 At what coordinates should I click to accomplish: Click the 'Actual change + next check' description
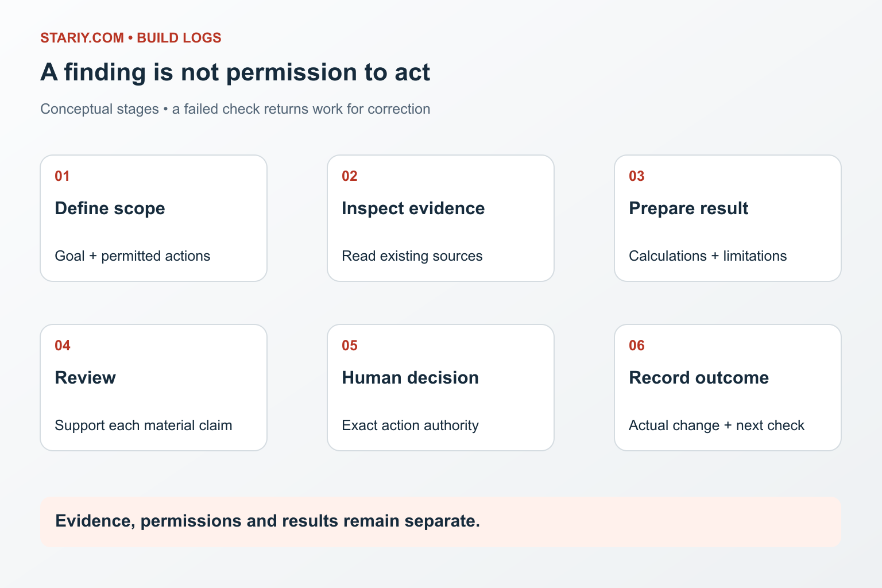point(717,425)
